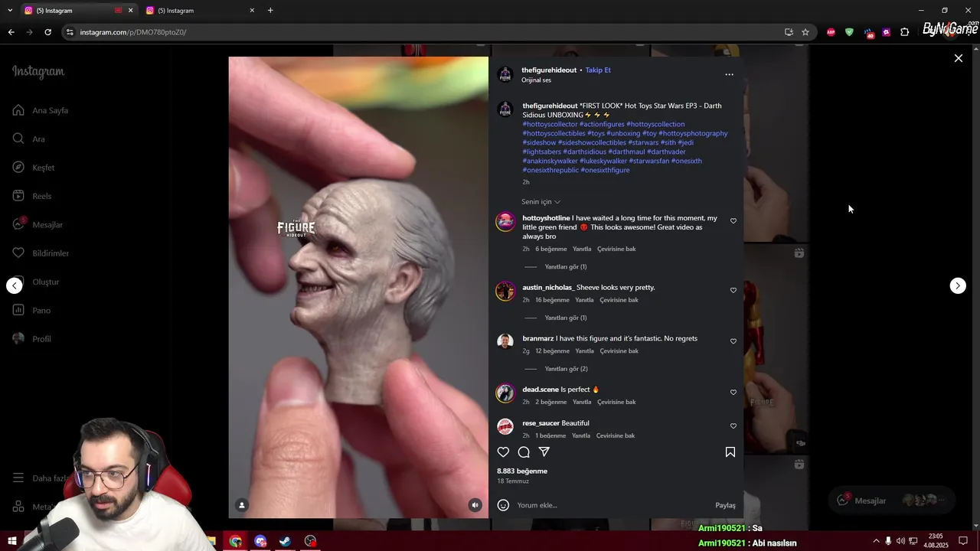Like the post with heart icon
The image size is (980, 551).
pos(503,452)
